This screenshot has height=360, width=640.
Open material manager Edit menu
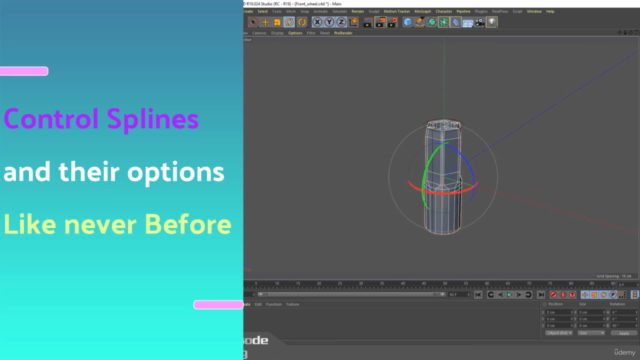[x=258, y=304]
